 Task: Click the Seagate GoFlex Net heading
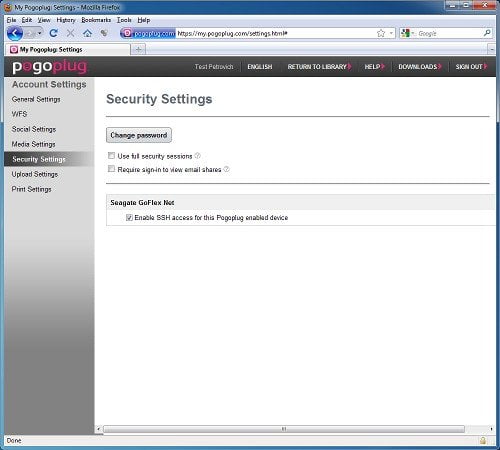[x=142, y=203]
